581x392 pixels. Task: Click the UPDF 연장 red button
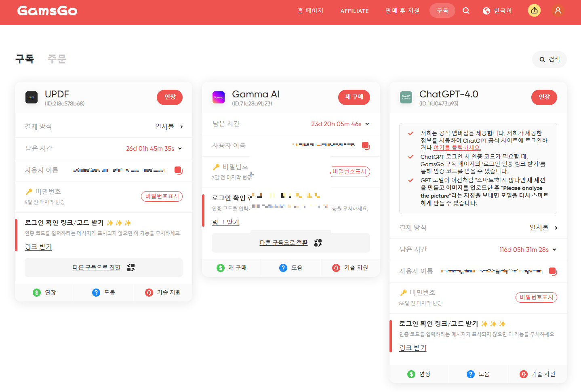(x=170, y=97)
